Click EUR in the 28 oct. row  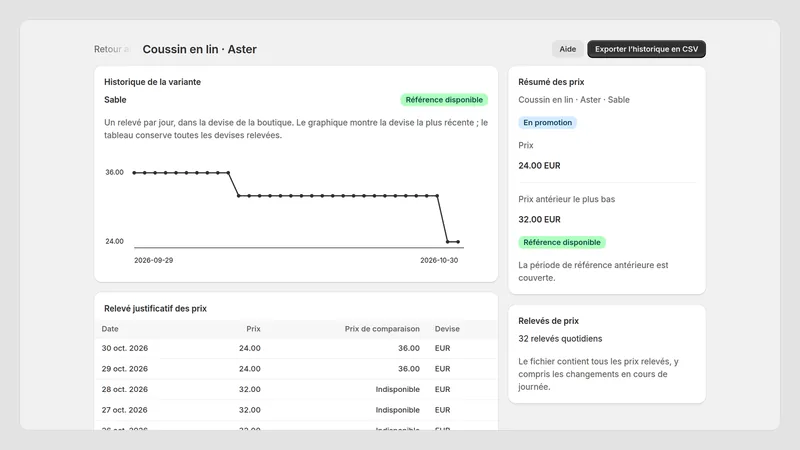pyautogui.click(x=442, y=389)
